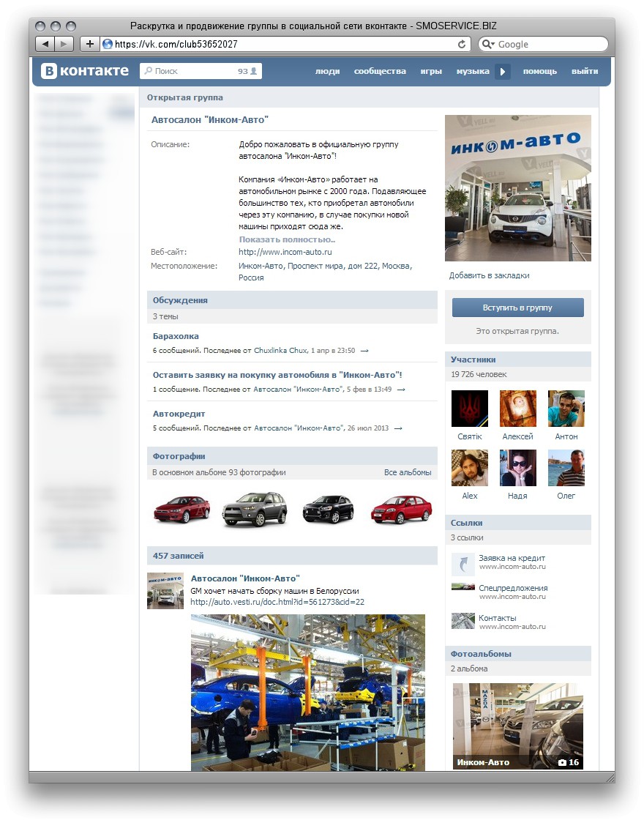Image resolution: width=644 pixels, height=823 pixels.
Task: Click the group main avatar photo
Action: (x=517, y=188)
